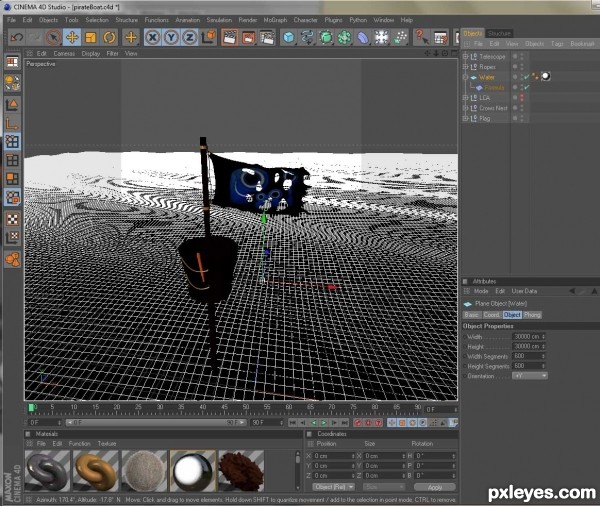Switch to the Structure tab
Viewport: 600px width, 506px height.
[499, 33]
